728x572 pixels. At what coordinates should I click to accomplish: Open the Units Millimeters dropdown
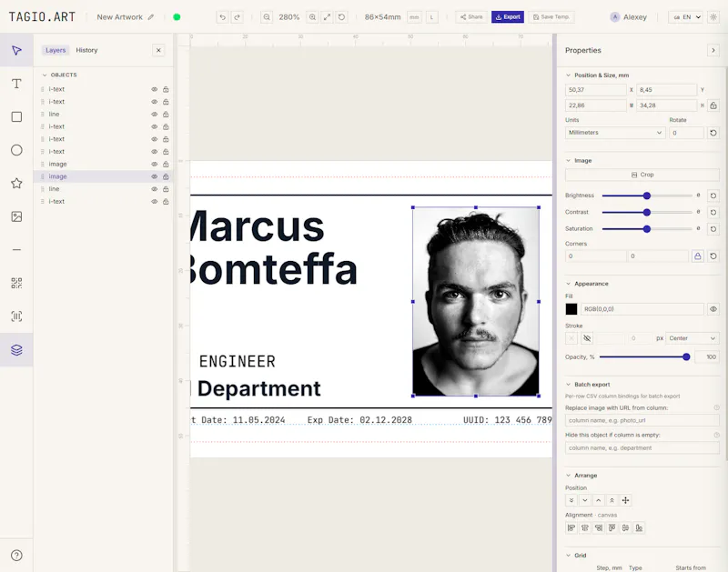pos(615,133)
